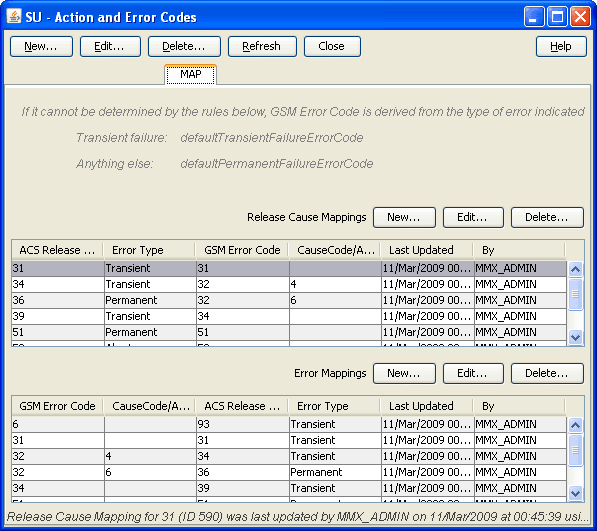Click Error Mappings table scrollbar thumb
Image resolution: width=597 pixels, height=531 pixels.
(x=575, y=450)
